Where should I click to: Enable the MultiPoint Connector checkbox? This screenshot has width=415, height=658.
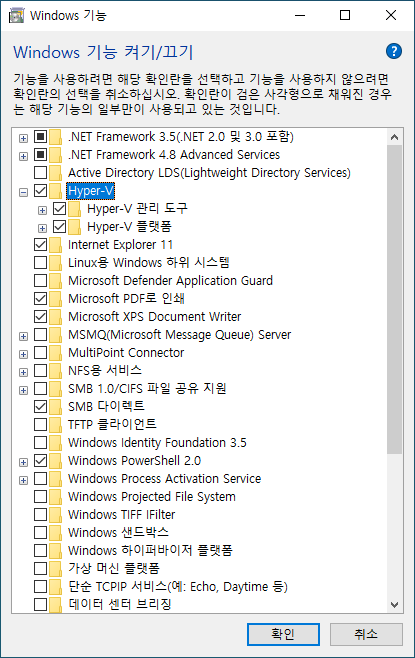tap(40, 352)
